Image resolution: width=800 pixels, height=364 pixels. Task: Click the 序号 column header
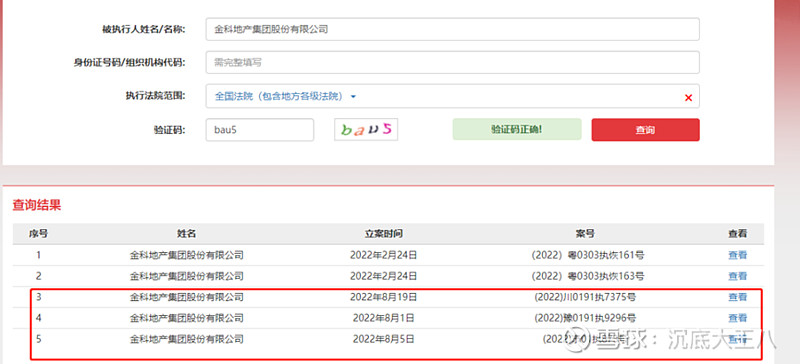click(38, 234)
